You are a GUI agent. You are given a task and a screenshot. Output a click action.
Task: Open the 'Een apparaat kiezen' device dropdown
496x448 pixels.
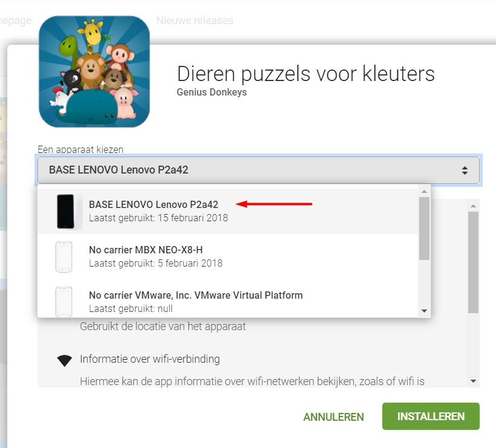pos(258,170)
